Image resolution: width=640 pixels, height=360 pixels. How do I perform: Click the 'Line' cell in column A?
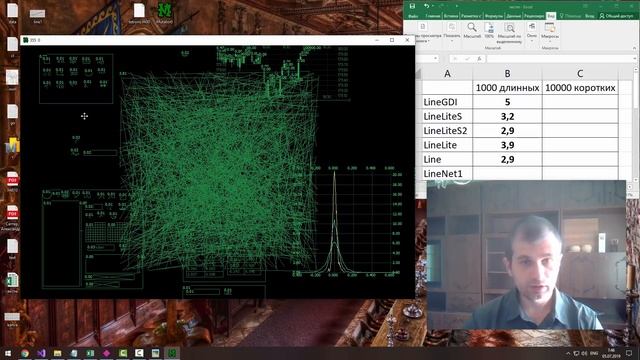point(447,159)
